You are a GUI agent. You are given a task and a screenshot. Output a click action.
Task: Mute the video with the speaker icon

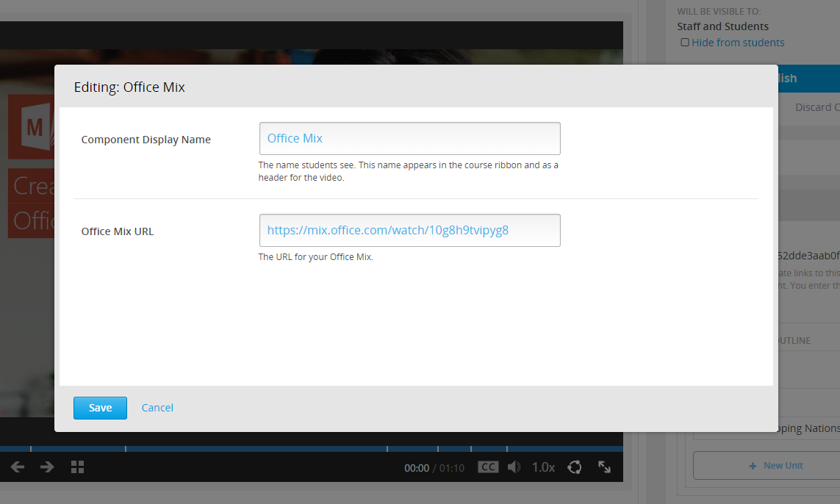[514, 467]
